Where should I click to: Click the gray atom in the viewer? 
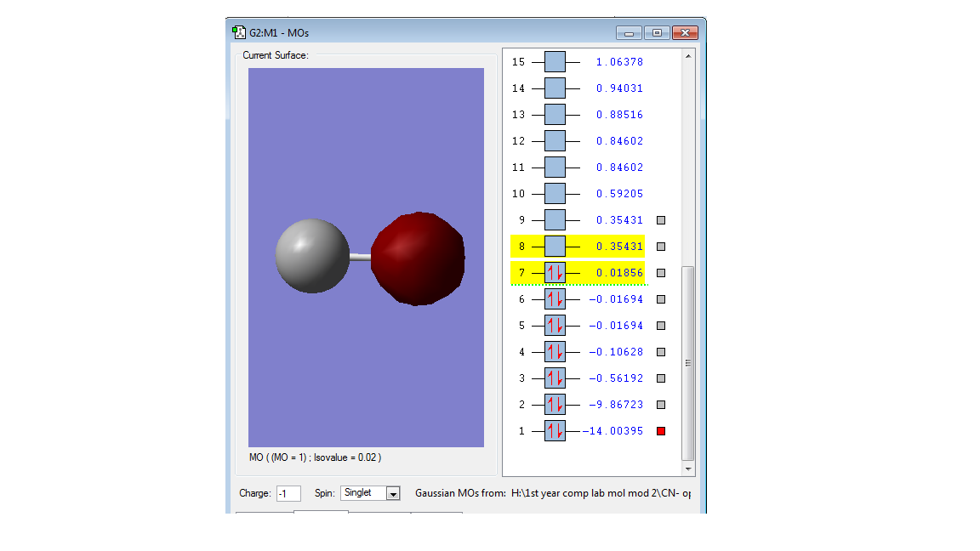click(x=311, y=255)
